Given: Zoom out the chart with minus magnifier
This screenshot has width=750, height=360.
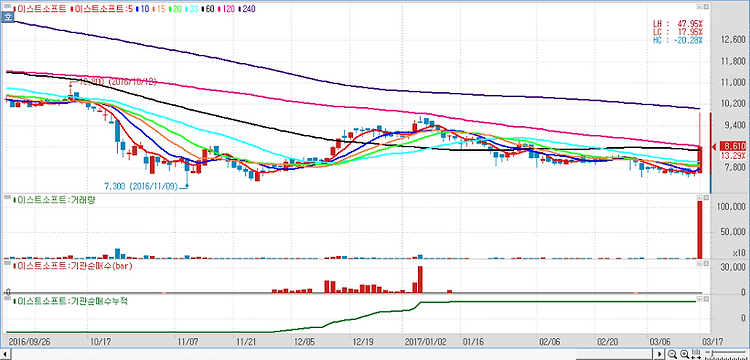Looking at the screenshot, I should (x=672, y=354).
